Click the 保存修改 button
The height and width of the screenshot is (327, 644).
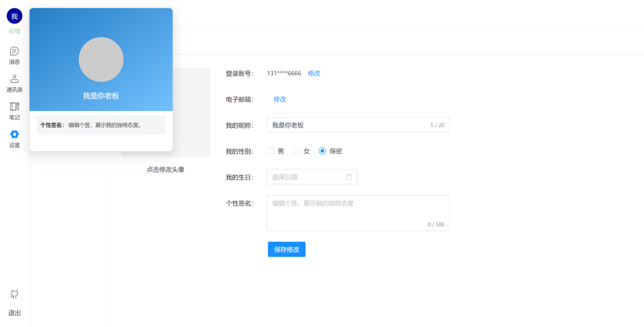pyautogui.click(x=287, y=249)
